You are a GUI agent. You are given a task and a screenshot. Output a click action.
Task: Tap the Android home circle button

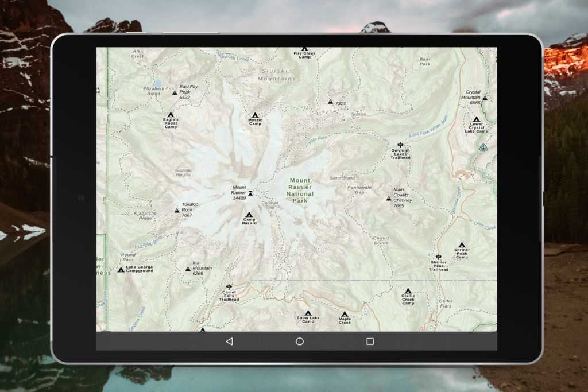pyautogui.click(x=299, y=341)
